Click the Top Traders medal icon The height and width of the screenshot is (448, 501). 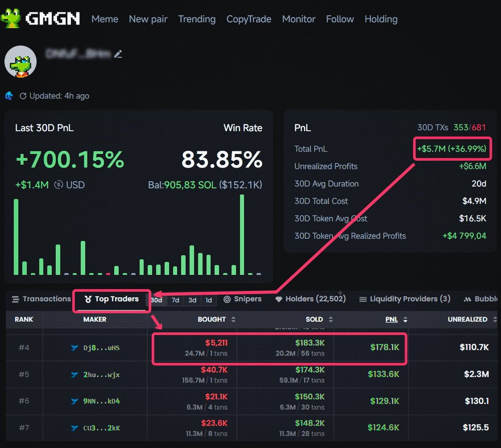[x=88, y=299]
